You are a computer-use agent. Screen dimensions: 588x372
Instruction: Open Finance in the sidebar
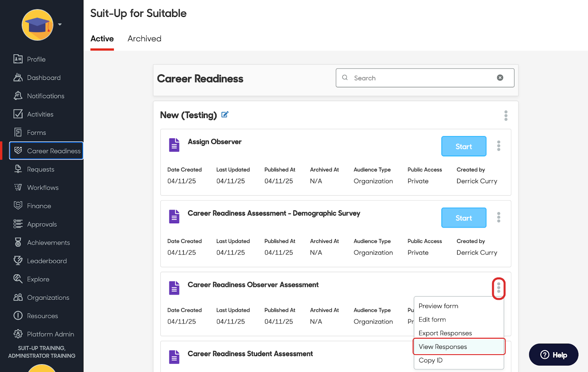click(x=32, y=206)
